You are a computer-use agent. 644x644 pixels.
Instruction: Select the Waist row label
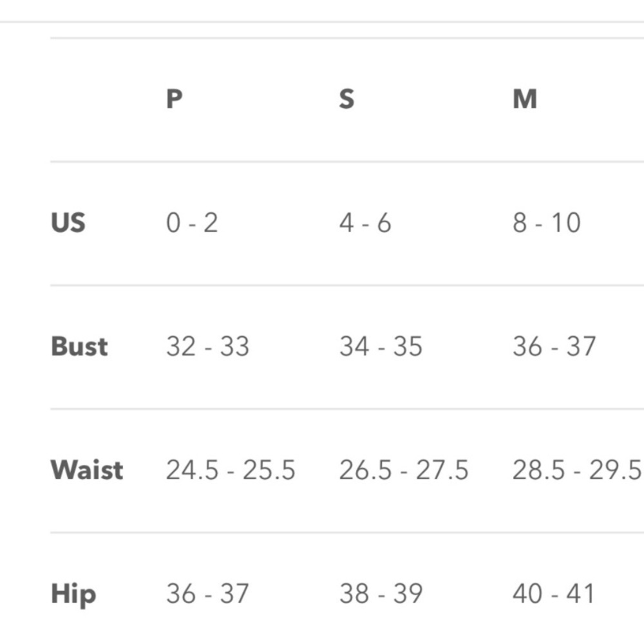click(87, 470)
